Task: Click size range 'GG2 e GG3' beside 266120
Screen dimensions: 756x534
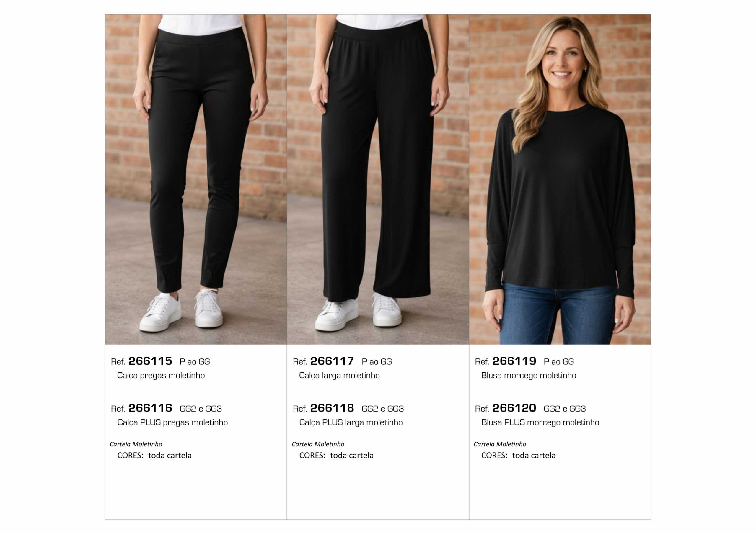Action: click(565, 409)
